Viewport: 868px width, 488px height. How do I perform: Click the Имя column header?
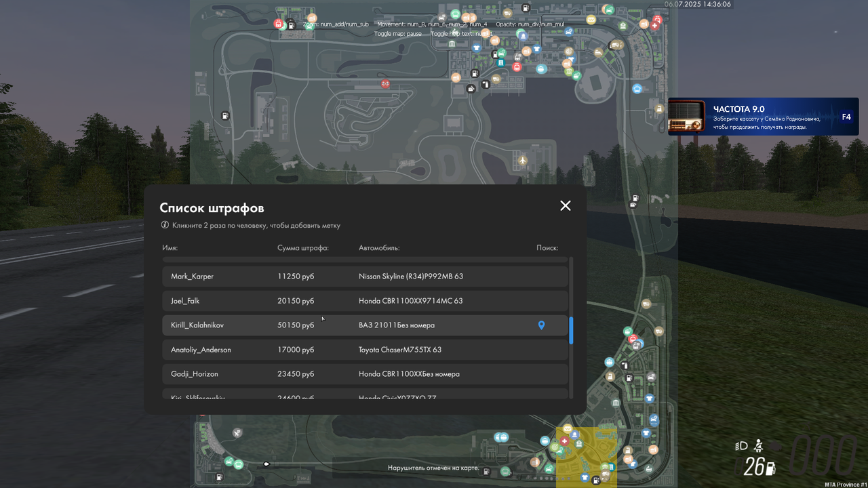170,248
